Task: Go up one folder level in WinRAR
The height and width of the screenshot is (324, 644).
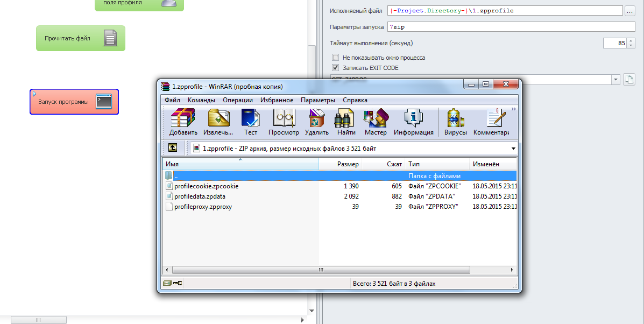Action: pos(173,148)
